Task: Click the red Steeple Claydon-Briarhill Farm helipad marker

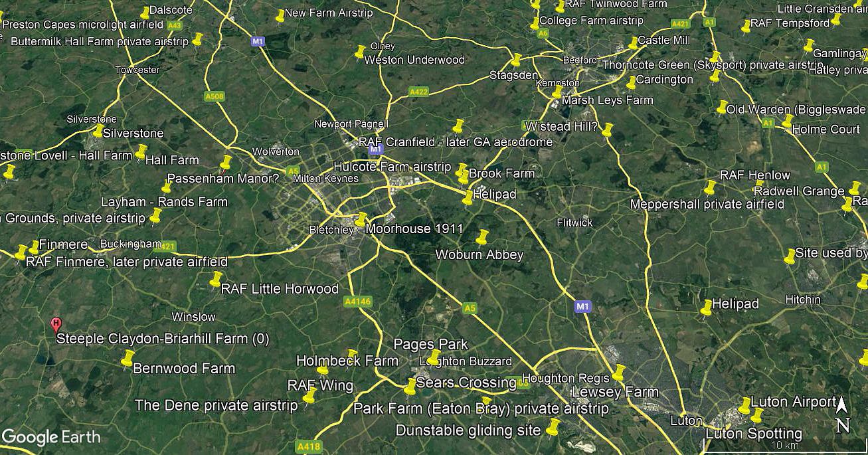Action: click(x=56, y=325)
